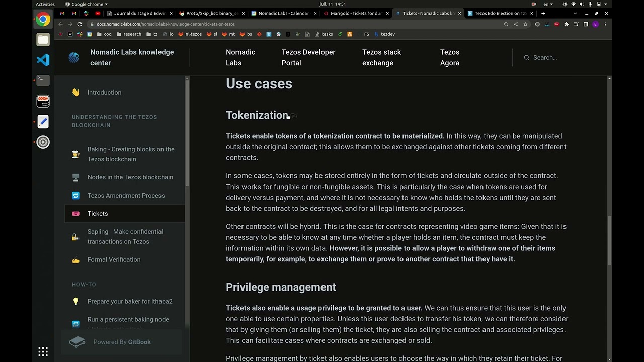
Task: Open Prepare your baker for Ithaca2
Action: tap(130, 302)
